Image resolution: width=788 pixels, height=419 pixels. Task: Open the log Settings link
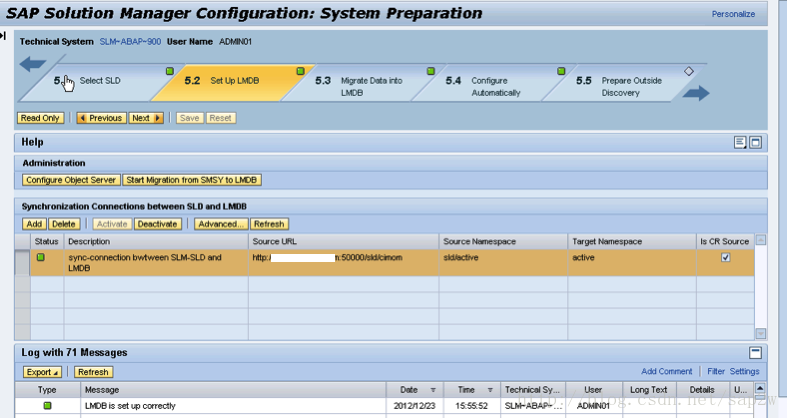744,371
